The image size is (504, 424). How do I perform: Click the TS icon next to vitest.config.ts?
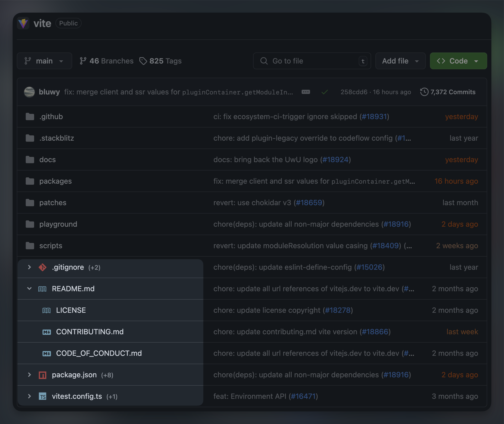tap(43, 396)
